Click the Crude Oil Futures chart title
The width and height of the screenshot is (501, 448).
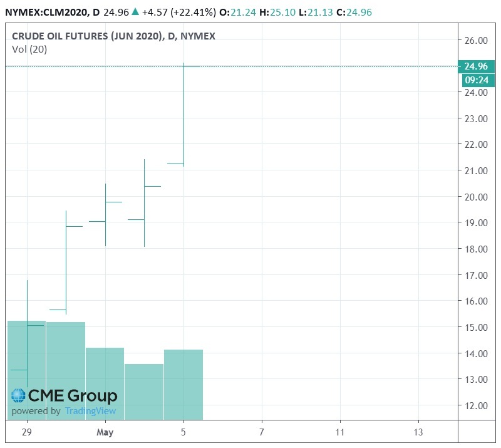tap(113, 36)
